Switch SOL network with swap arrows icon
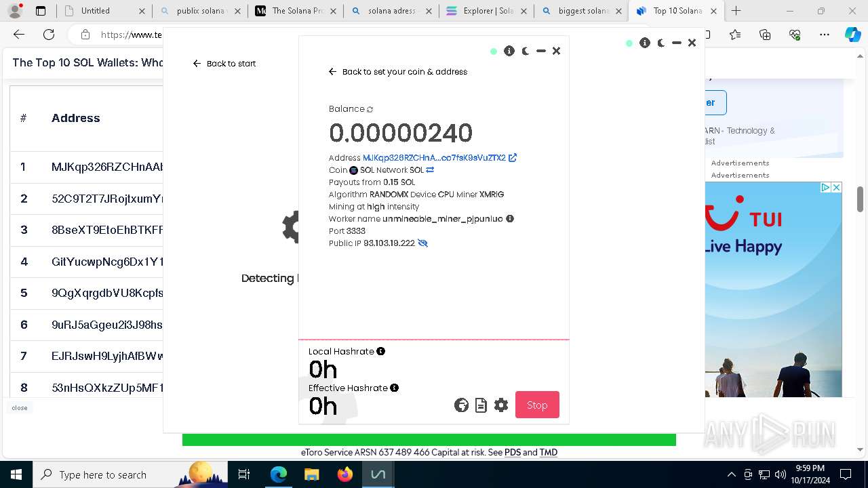Screen dimensions: 868x488 [x=430, y=170]
